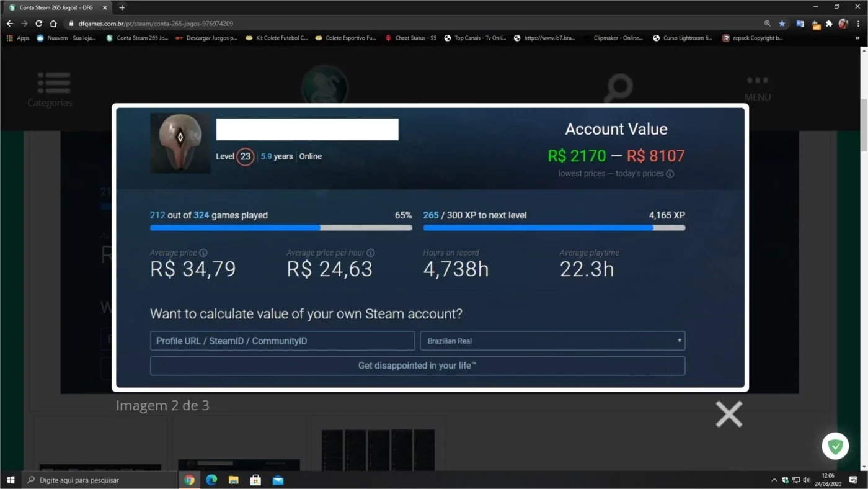The image size is (868, 489).
Task: Click the Steam profile avatar image
Action: 180,143
